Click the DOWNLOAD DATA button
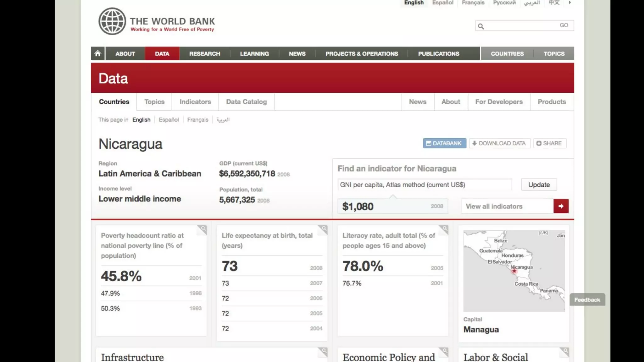644x362 pixels. (x=499, y=143)
